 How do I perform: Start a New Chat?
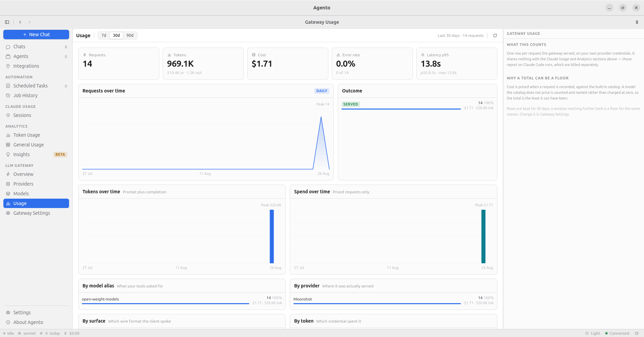36,35
